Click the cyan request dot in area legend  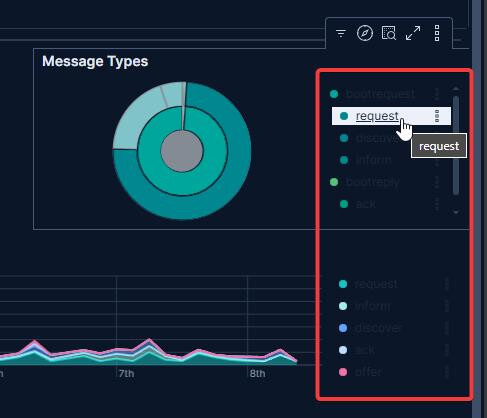[x=343, y=284]
